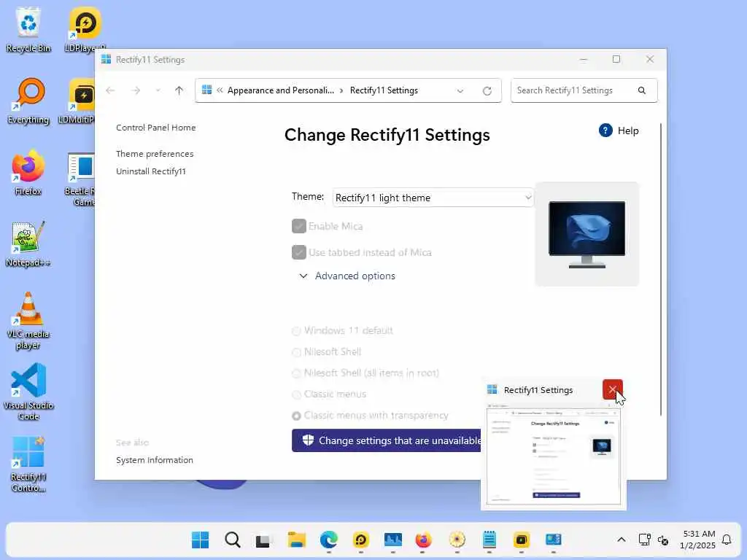Click Change settings that are unavailable button

pos(387,440)
